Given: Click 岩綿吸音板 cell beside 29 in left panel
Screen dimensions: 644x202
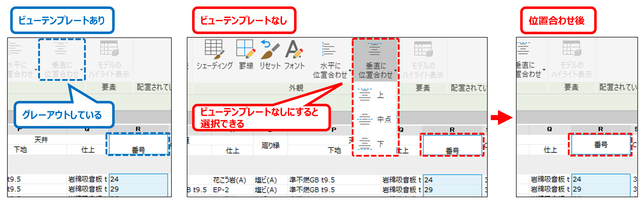Looking at the screenshot, I should 88,189.
